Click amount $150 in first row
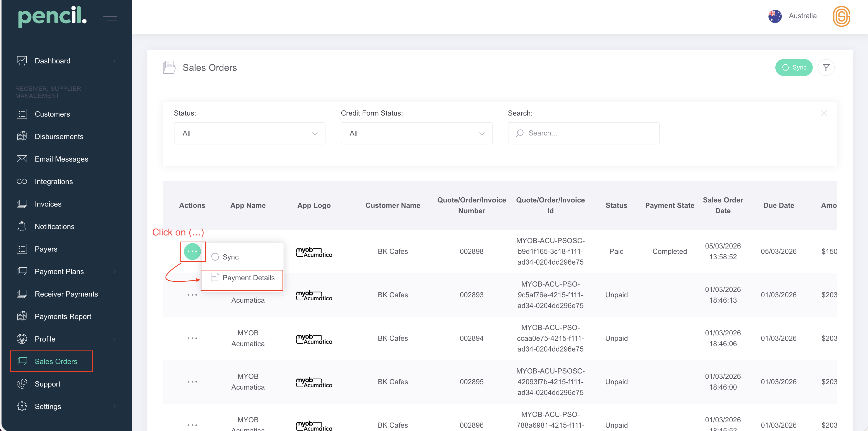 click(829, 252)
